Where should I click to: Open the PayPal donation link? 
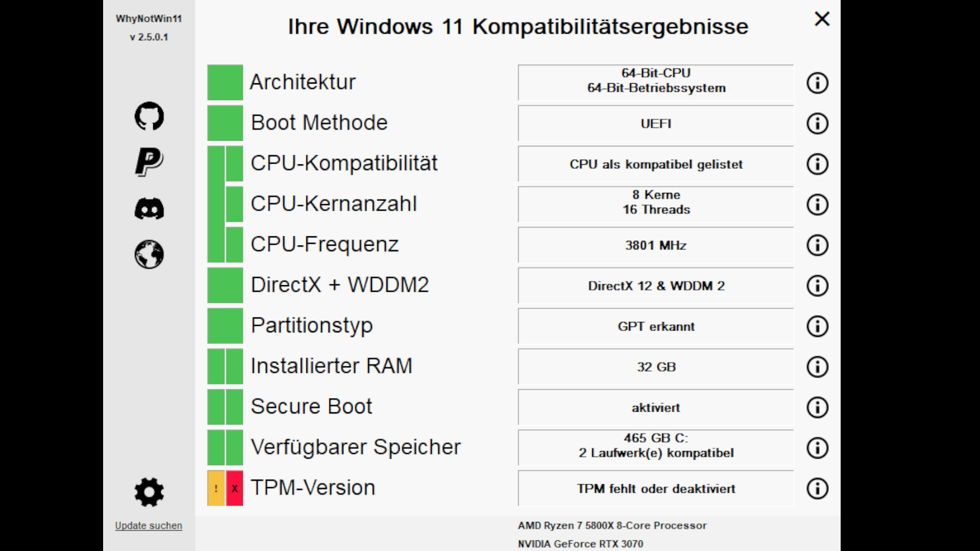click(x=149, y=161)
